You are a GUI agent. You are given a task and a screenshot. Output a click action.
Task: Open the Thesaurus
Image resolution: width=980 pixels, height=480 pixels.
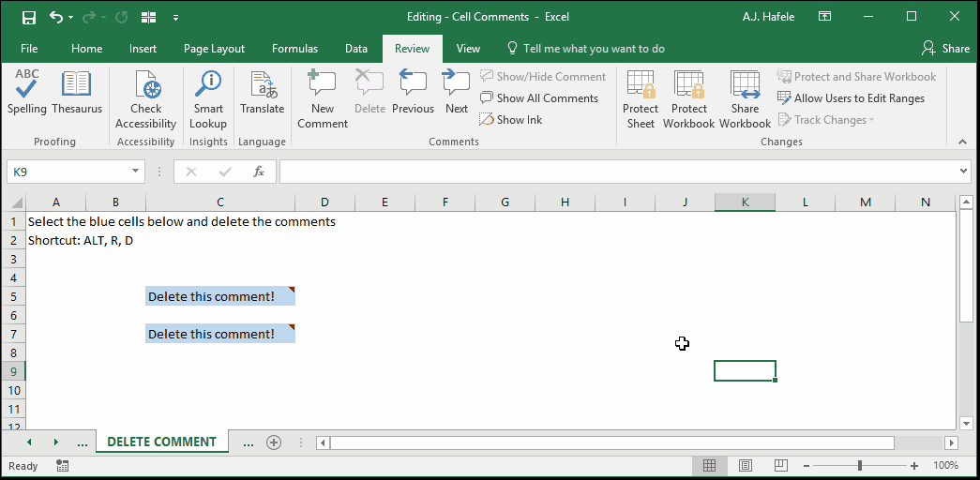click(x=77, y=93)
